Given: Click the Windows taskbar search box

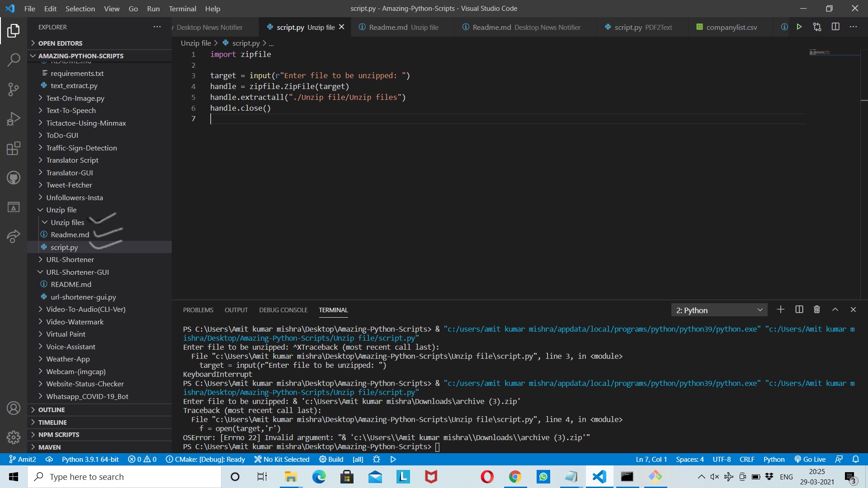Looking at the screenshot, I should [x=124, y=477].
